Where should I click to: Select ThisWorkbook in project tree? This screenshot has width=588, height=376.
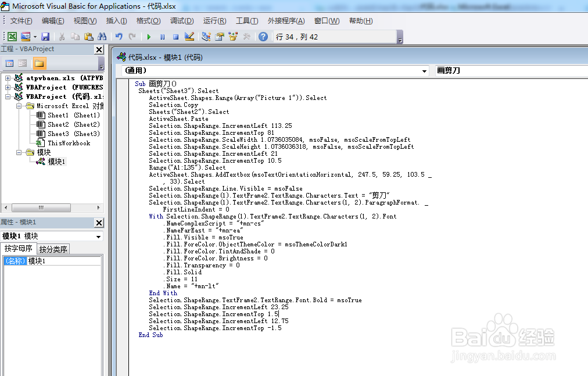(x=69, y=143)
